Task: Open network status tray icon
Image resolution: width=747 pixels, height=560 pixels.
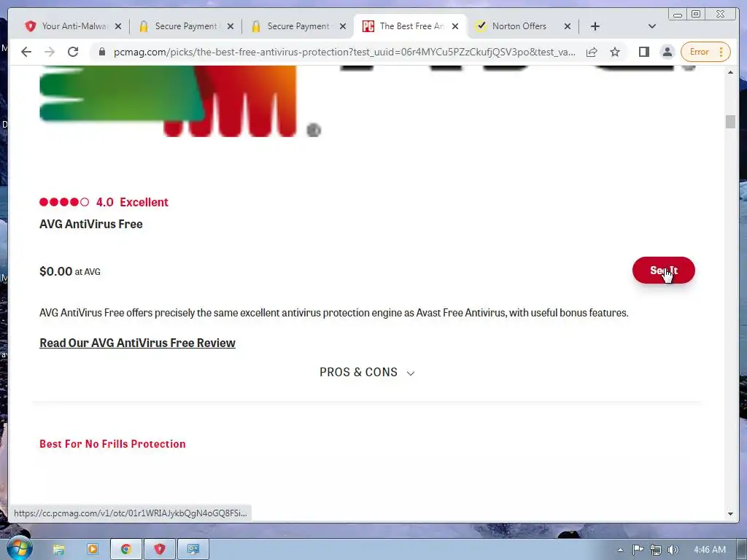Action: click(656, 550)
